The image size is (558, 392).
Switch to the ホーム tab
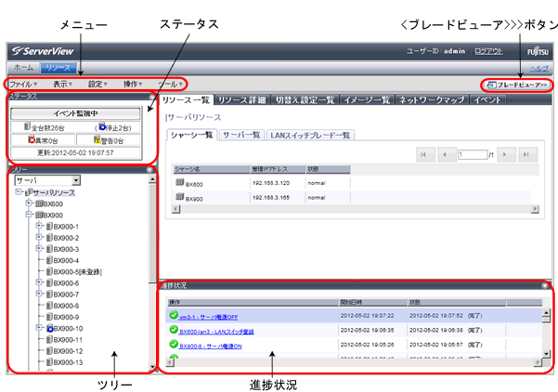[23, 67]
